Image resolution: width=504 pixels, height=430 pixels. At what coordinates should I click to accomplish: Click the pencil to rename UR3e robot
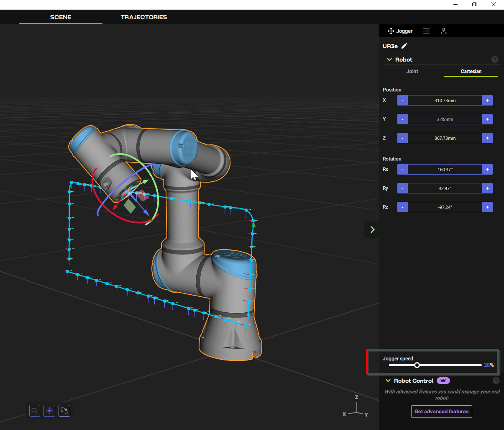pyautogui.click(x=404, y=46)
